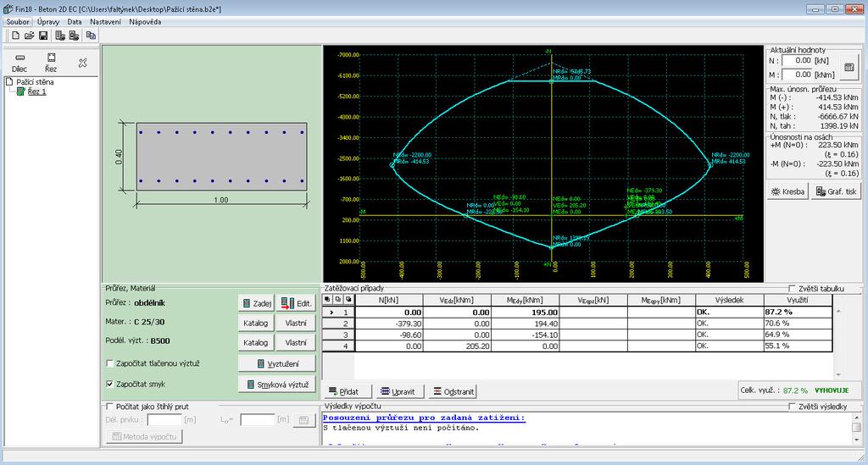Select Řez 1 in the tree
Viewport: 868px width, 465px height.
click(36, 91)
